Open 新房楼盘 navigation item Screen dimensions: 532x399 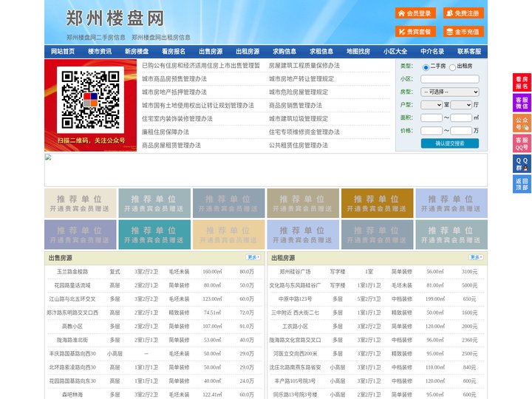pos(137,52)
